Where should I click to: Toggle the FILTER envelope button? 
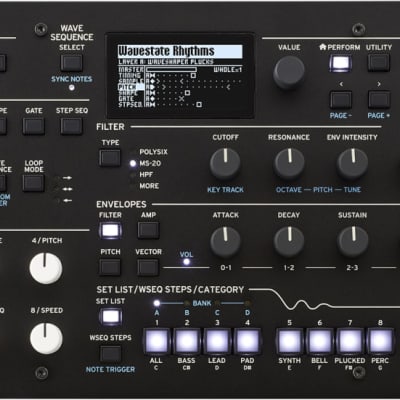pyautogui.click(x=110, y=230)
